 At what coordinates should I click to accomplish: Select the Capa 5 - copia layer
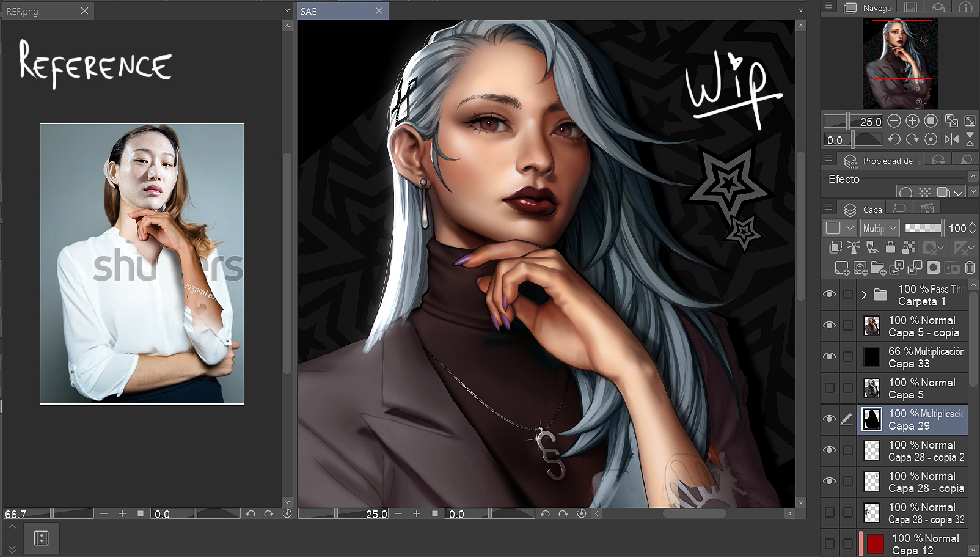coord(923,326)
